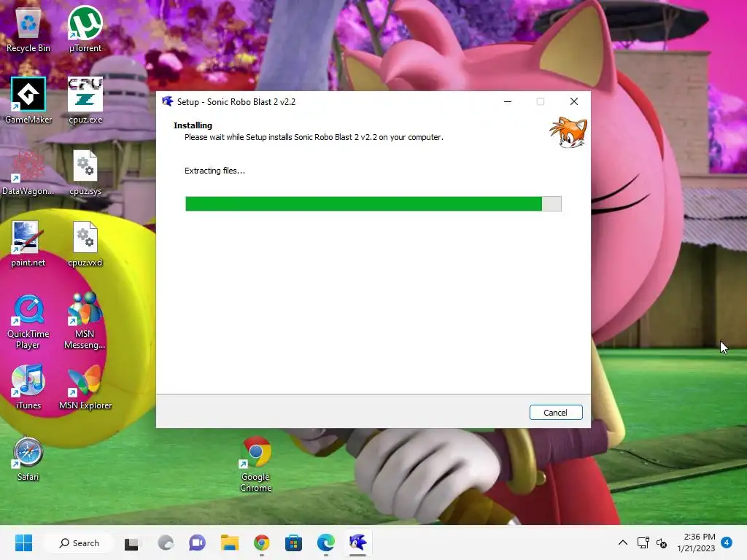
Task: Open the Recycle Bin desktop icon
Action: click(28, 29)
